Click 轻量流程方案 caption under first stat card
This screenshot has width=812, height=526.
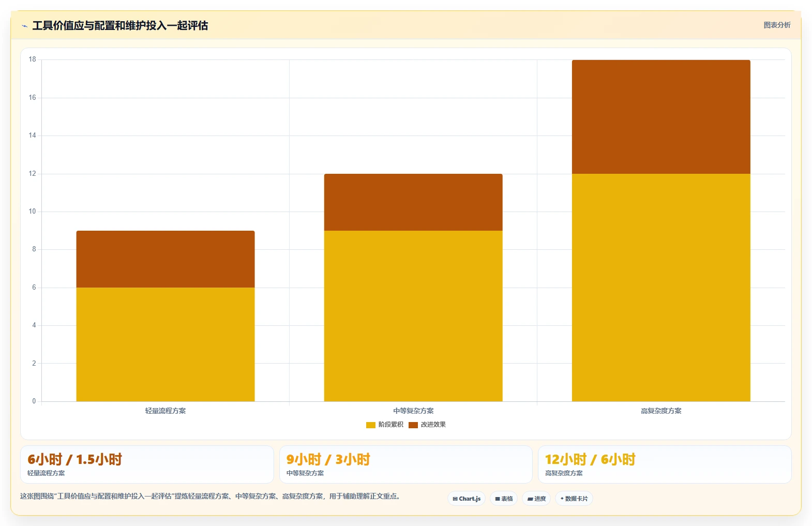click(x=46, y=473)
